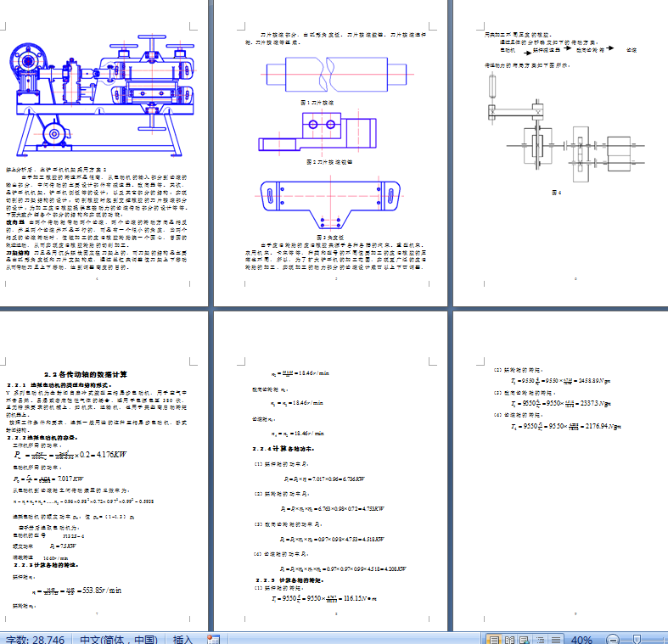Click the blade roller figure 图1
This screenshot has width=668, height=644.
(337, 75)
